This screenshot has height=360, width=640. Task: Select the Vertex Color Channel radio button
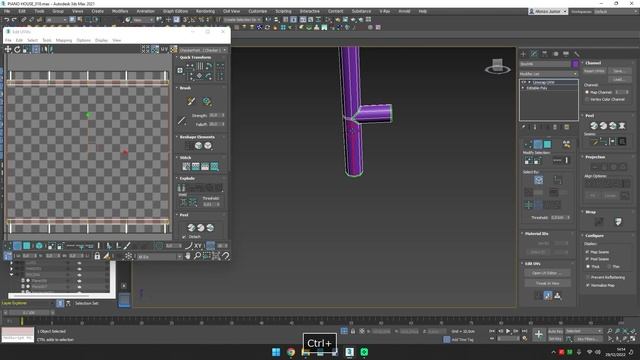[587, 99]
